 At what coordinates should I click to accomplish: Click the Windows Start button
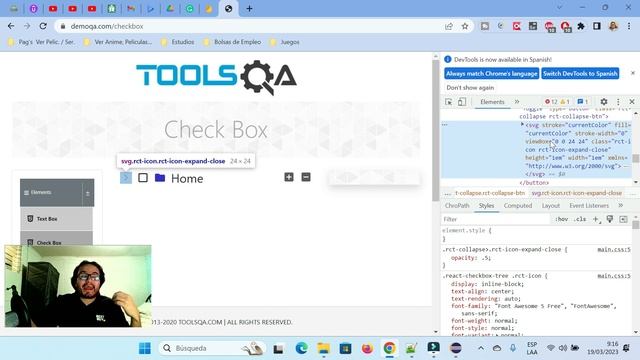point(144,348)
